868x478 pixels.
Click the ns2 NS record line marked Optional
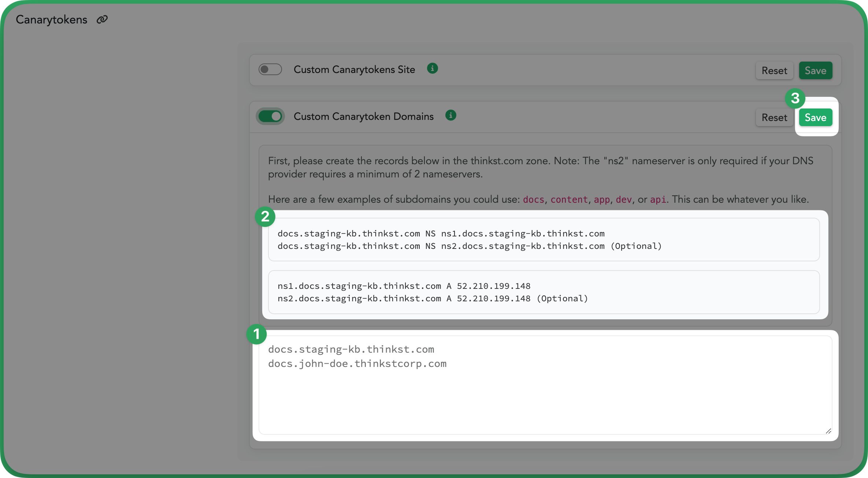click(470, 246)
